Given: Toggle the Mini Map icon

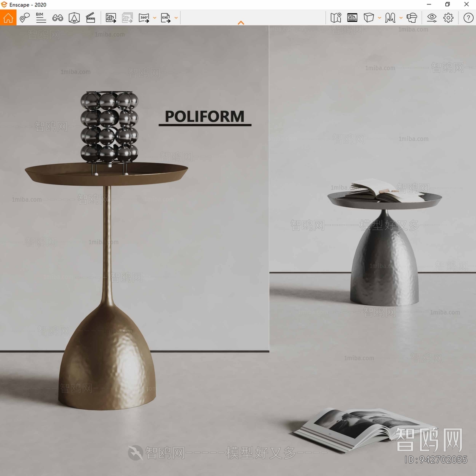Looking at the screenshot, I should (x=336, y=18).
